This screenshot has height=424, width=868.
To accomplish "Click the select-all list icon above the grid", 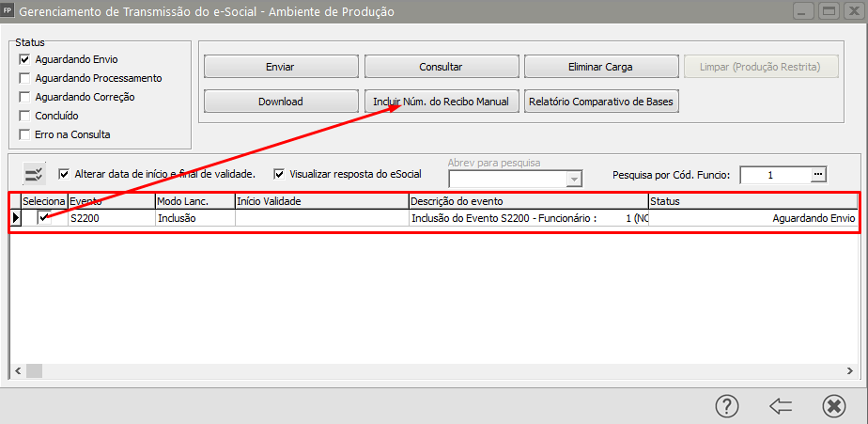I will point(34,173).
